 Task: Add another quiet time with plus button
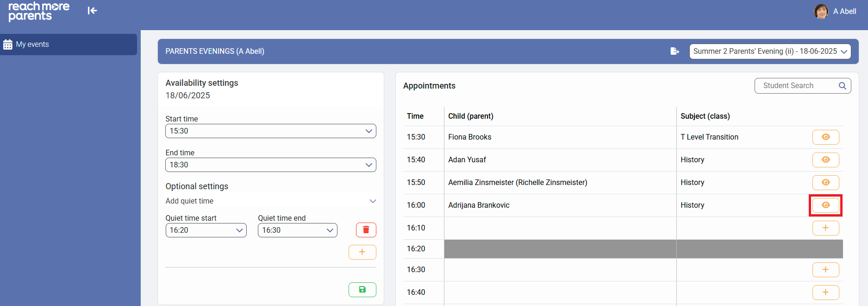pos(362,252)
